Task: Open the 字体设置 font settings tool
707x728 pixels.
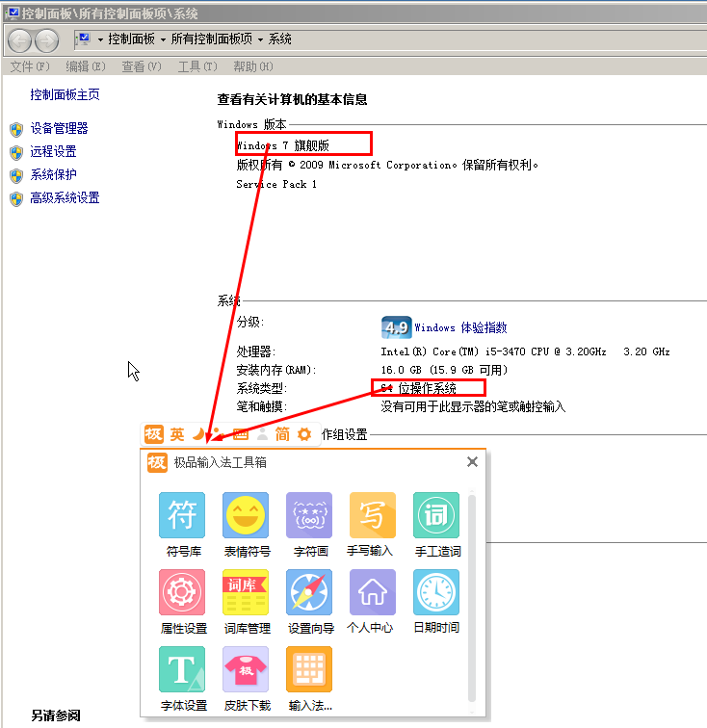Action: tap(182, 678)
